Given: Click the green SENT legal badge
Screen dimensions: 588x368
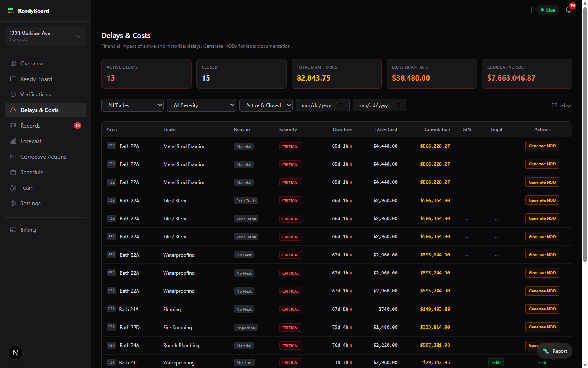Looking at the screenshot, I should (x=496, y=363).
